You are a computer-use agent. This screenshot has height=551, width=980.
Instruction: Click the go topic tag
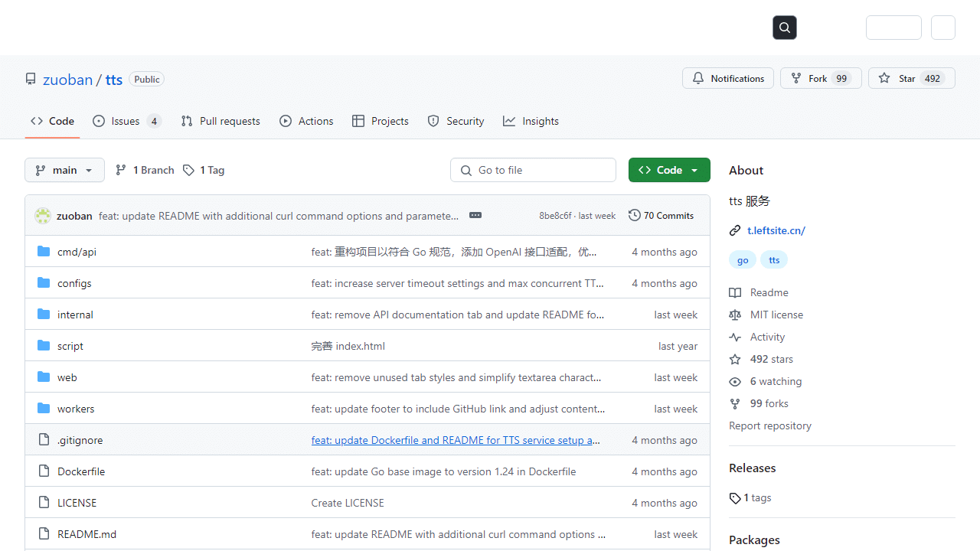pyautogui.click(x=743, y=260)
